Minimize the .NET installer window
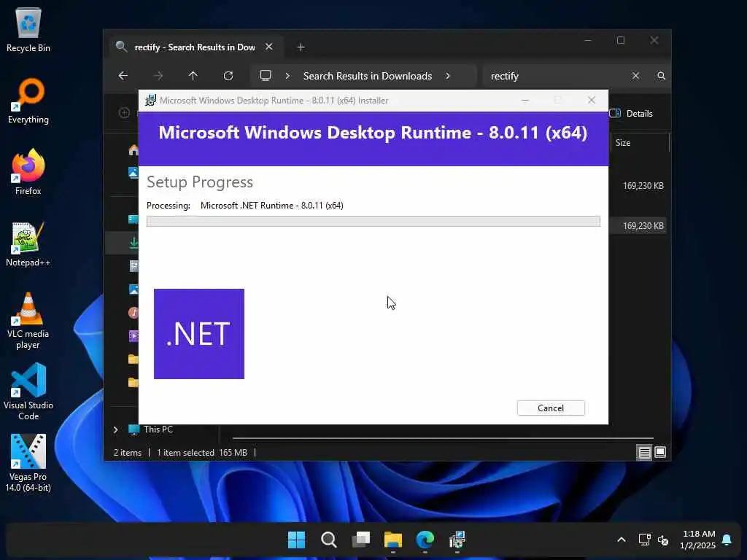Viewport: 747px width, 560px height. (525, 101)
